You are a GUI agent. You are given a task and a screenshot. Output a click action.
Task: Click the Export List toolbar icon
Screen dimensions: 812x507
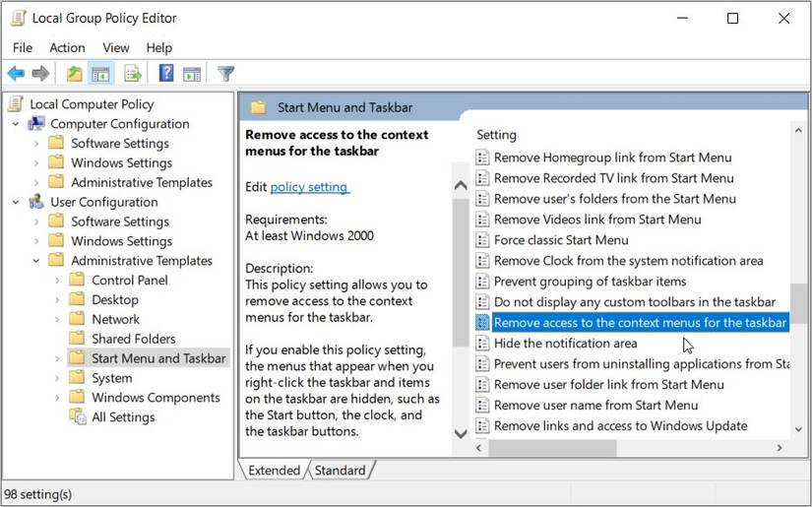pos(133,74)
